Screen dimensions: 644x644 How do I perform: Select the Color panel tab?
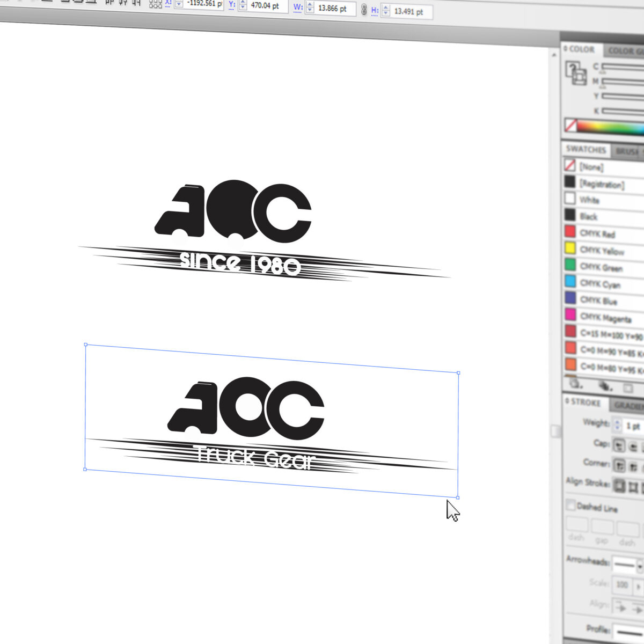[x=581, y=49]
